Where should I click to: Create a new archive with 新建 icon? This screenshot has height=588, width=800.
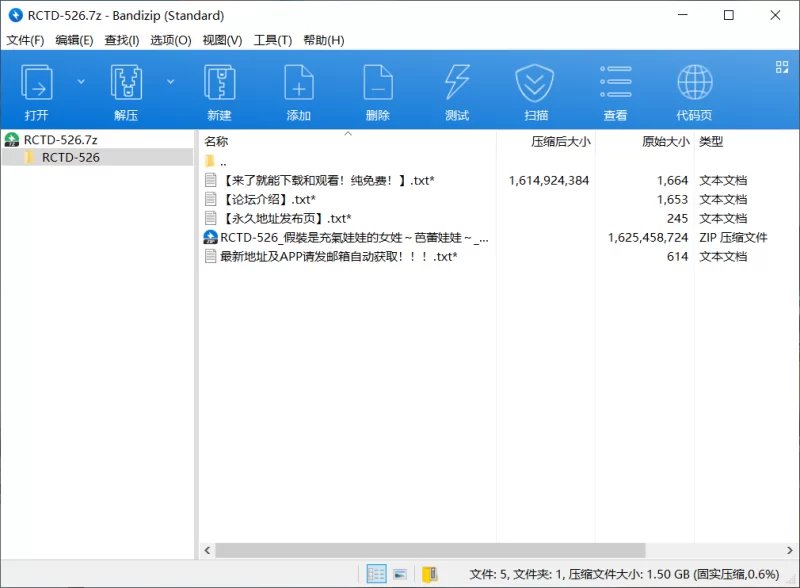click(219, 83)
